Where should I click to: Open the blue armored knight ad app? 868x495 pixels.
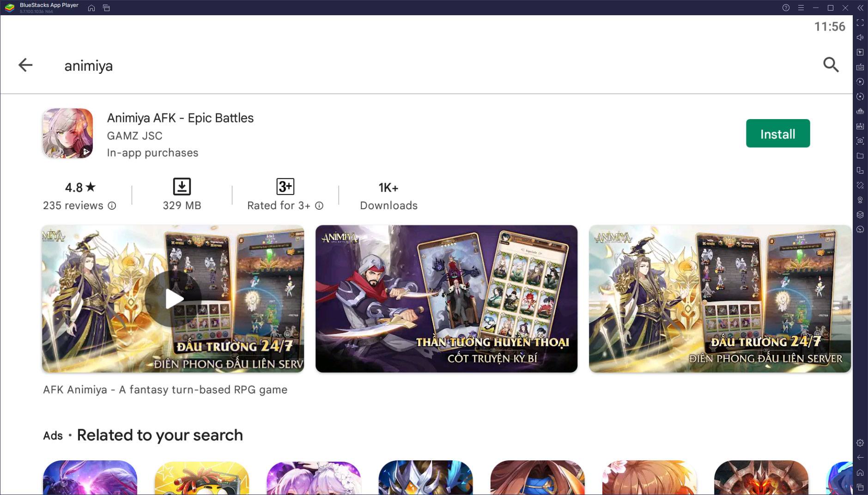tap(425, 477)
